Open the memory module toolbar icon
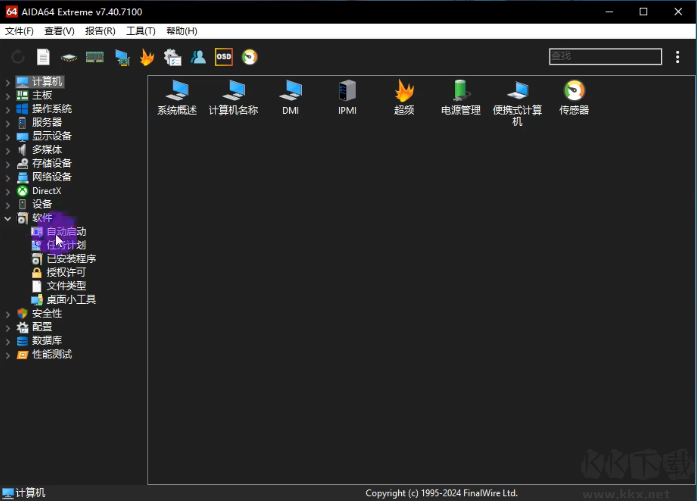697x501 pixels. pos(95,57)
